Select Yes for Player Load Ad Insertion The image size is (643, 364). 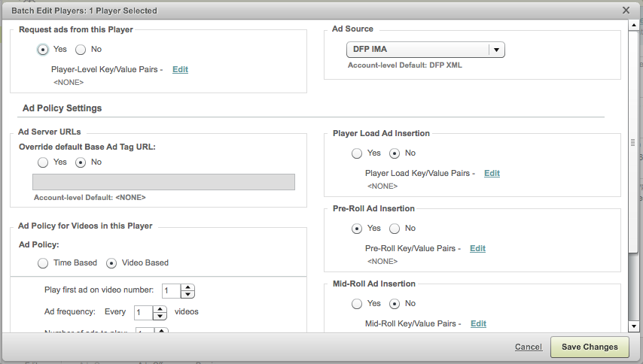click(x=357, y=153)
